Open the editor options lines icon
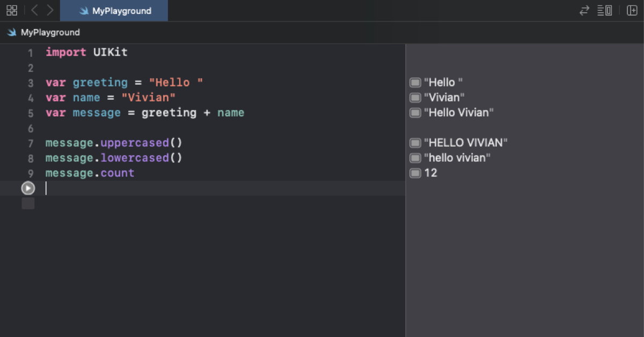 (605, 10)
